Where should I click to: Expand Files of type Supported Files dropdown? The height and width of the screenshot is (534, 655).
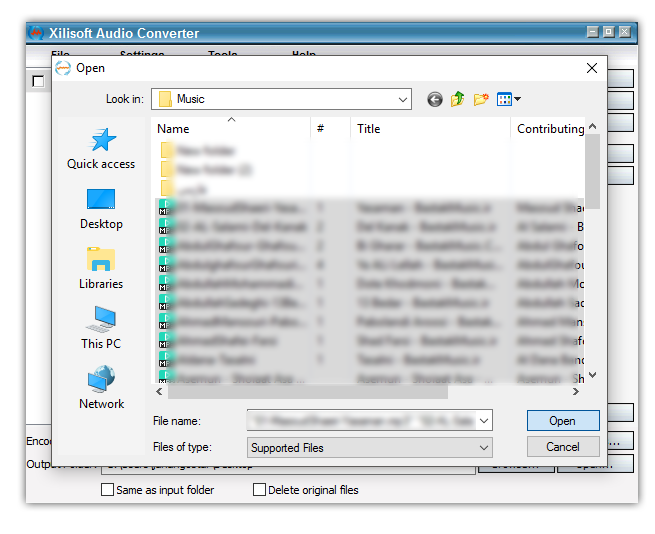pyautogui.click(x=370, y=448)
